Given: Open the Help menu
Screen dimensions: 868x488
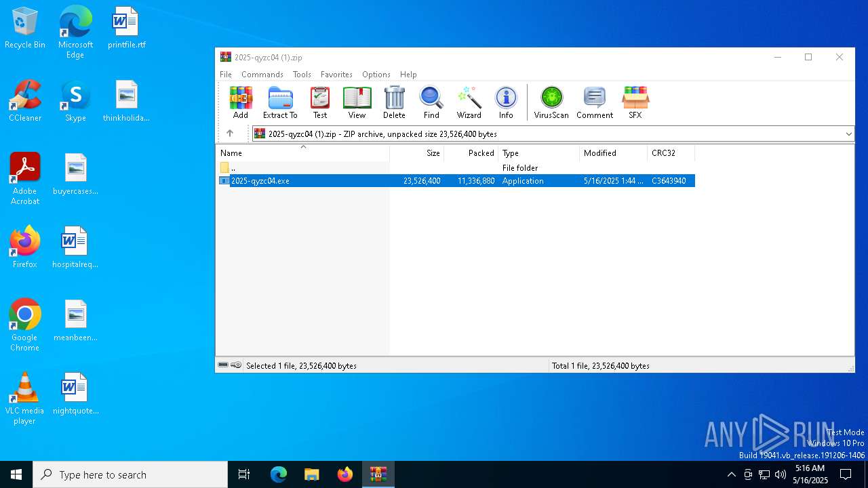Looking at the screenshot, I should coord(408,75).
